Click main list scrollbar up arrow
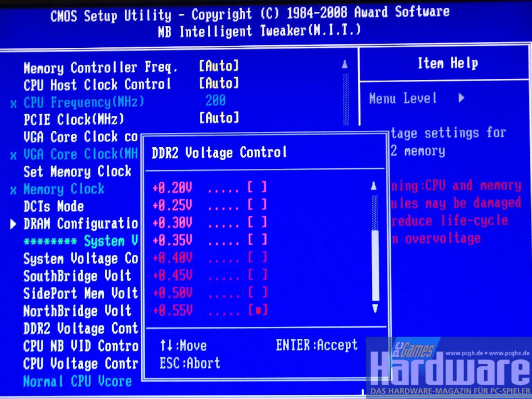The height and width of the screenshot is (399, 532). (x=345, y=64)
